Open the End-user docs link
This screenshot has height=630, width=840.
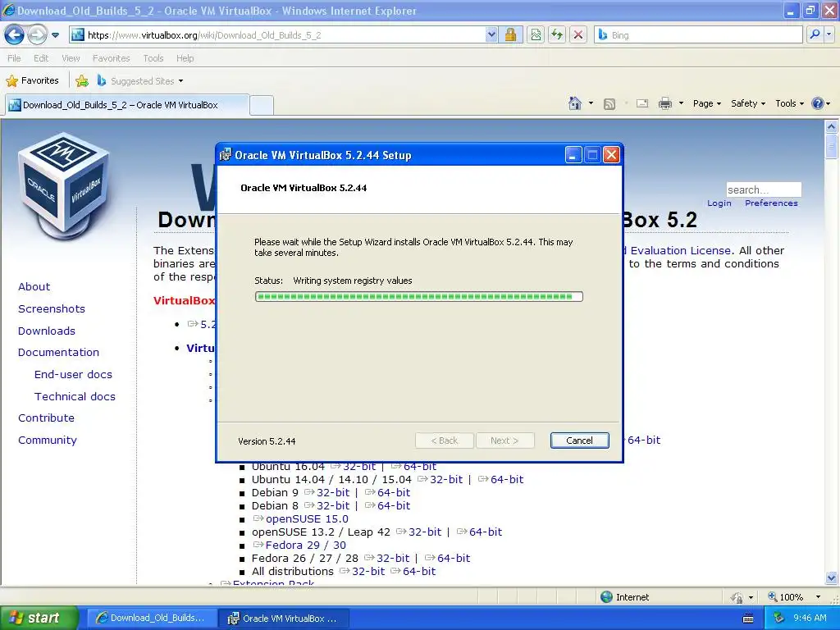coord(73,374)
